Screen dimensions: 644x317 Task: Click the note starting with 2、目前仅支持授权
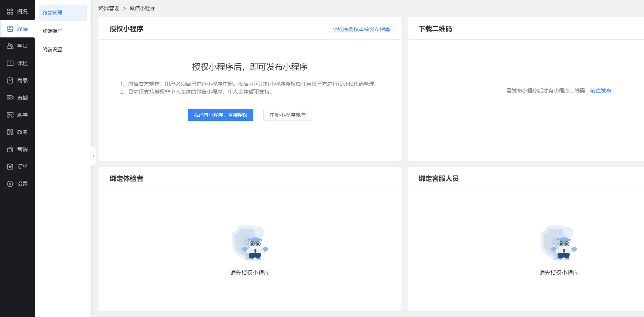(x=197, y=92)
